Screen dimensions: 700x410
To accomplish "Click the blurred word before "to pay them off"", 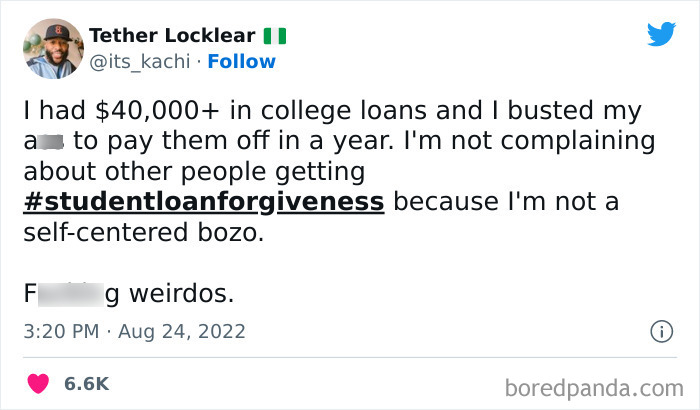I will point(53,140).
